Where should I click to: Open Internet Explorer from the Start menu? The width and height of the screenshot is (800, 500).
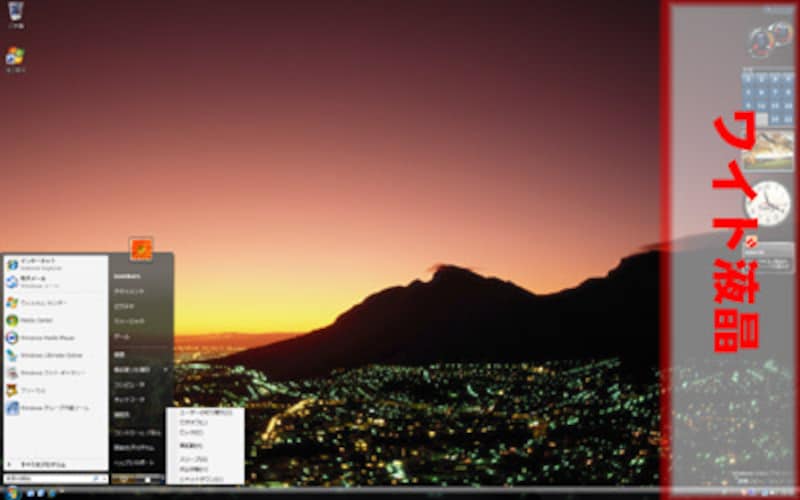coord(55,264)
